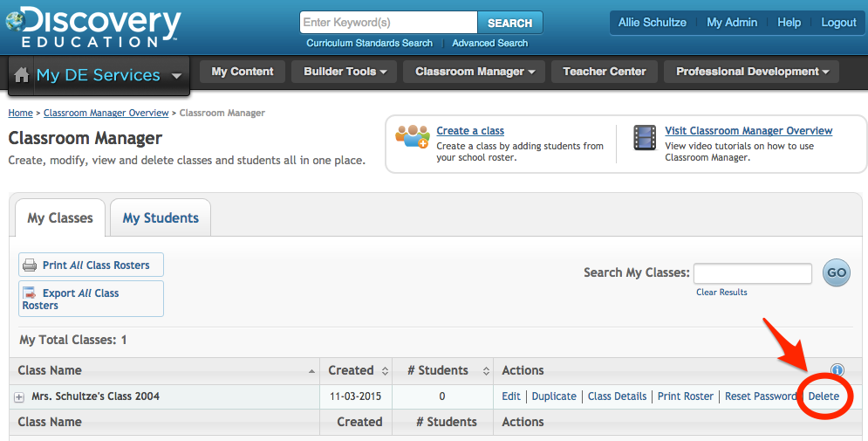Screen dimensions: 868x441
Task: Open Advanced Search
Action: point(490,43)
